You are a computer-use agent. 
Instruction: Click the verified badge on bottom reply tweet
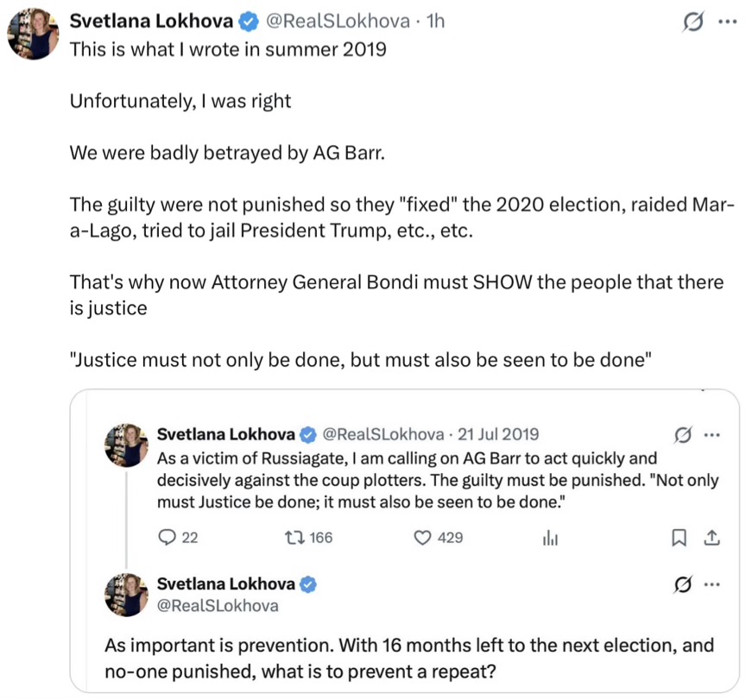pyautogui.click(x=307, y=583)
